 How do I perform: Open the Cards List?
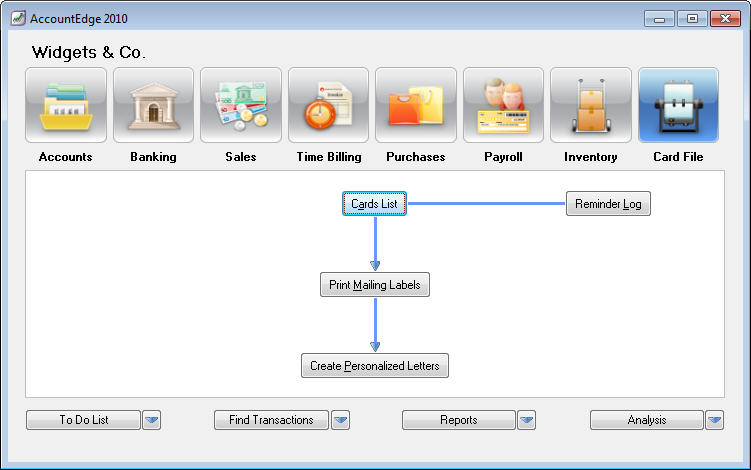(x=375, y=204)
